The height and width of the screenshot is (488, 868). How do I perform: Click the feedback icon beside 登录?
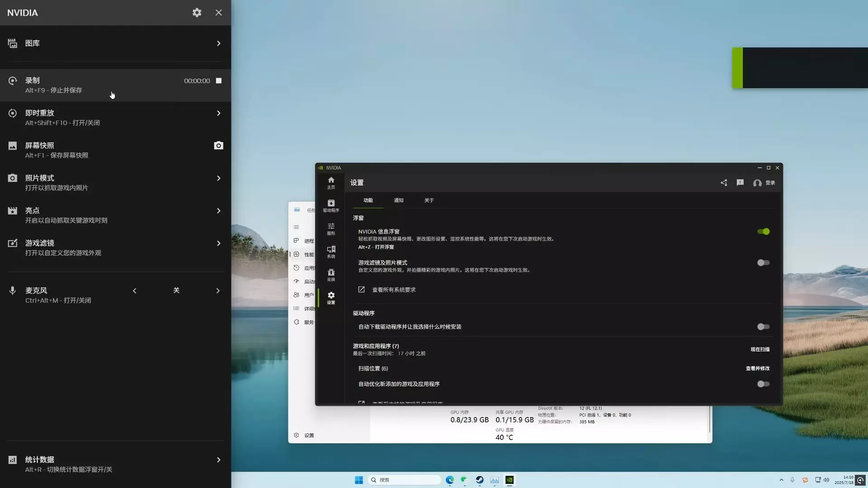[740, 183]
